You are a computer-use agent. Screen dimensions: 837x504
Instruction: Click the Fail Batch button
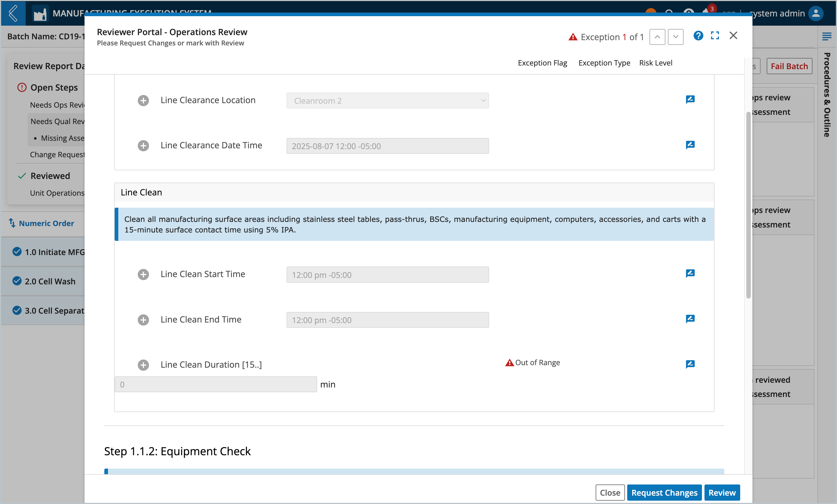point(789,66)
